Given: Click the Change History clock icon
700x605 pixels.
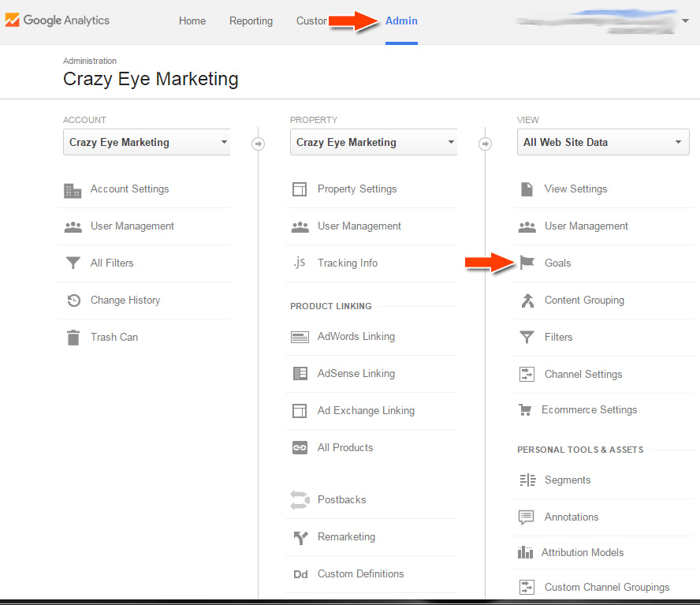Looking at the screenshot, I should coord(73,301).
